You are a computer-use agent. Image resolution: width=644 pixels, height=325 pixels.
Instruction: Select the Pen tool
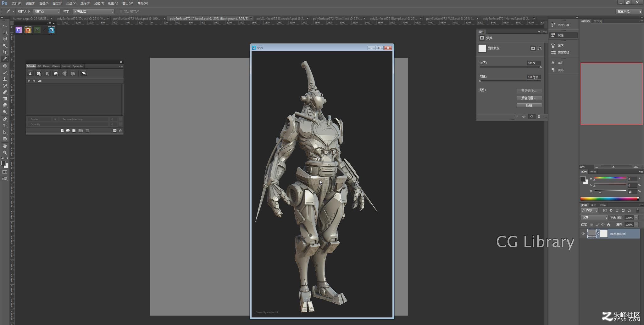(5, 119)
